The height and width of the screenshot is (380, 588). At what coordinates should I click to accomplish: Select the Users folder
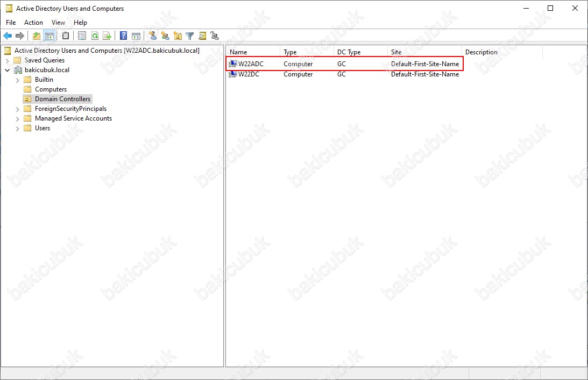[42, 128]
